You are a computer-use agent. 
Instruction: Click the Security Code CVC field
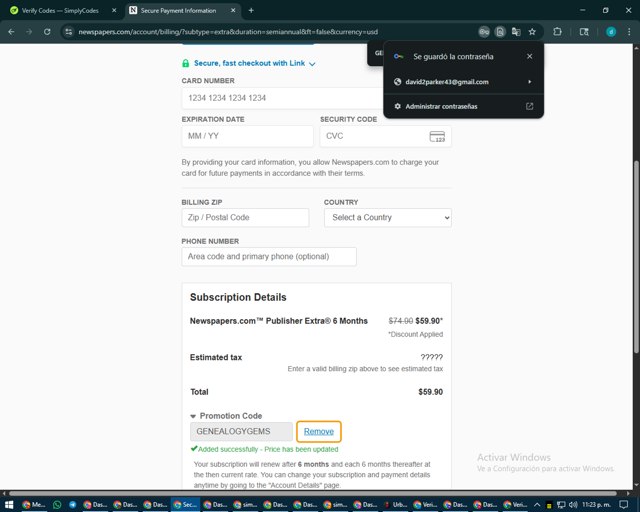(386, 136)
